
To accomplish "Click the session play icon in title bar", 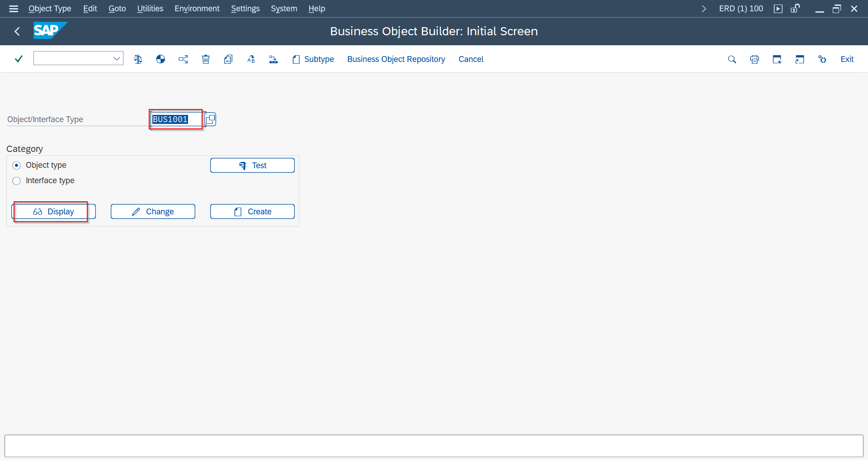I will click(x=778, y=9).
